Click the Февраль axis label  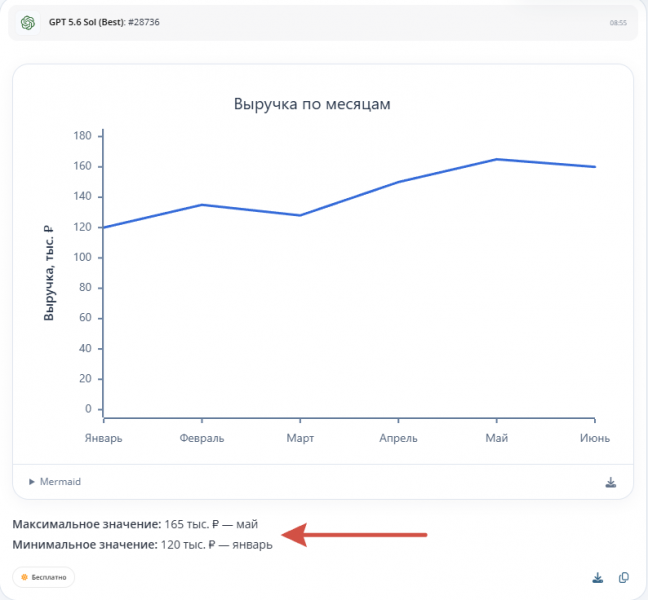pos(202,438)
